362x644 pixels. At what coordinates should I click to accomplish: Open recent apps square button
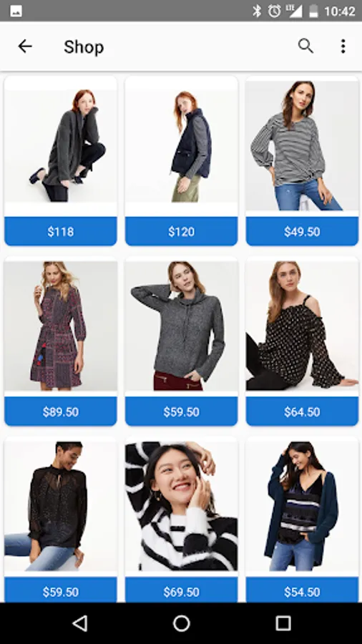point(283,623)
